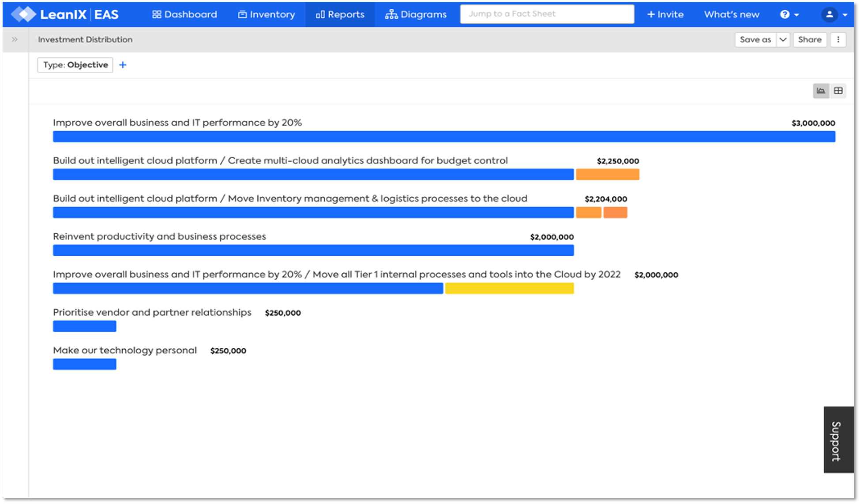Add a filter with plus icon
This screenshot has height=504, width=860.
pos(123,65)
